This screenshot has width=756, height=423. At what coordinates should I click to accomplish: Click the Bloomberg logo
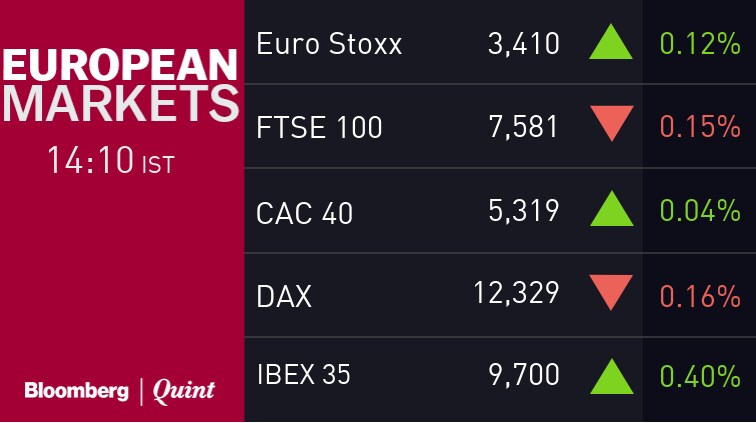coord(76,390)
